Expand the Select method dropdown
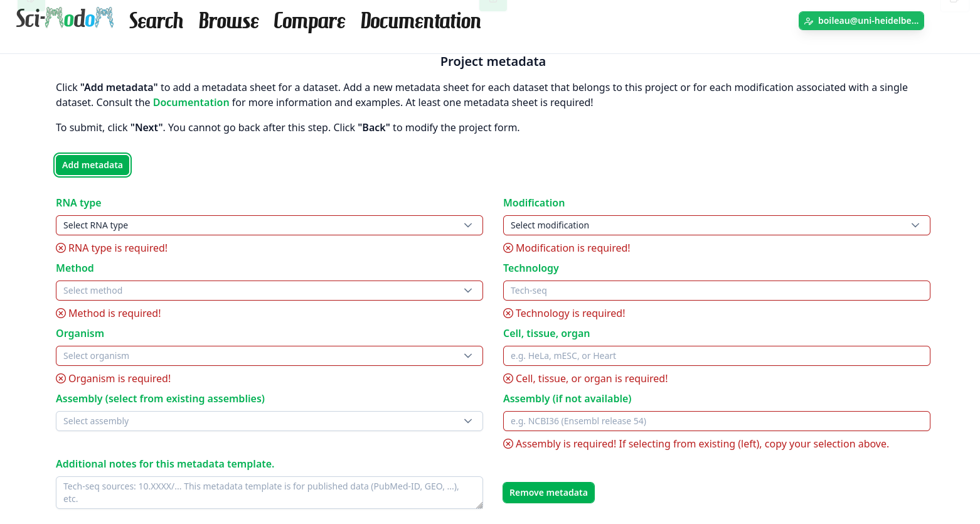This screenshot has width=980, height=524. (269, 291)
